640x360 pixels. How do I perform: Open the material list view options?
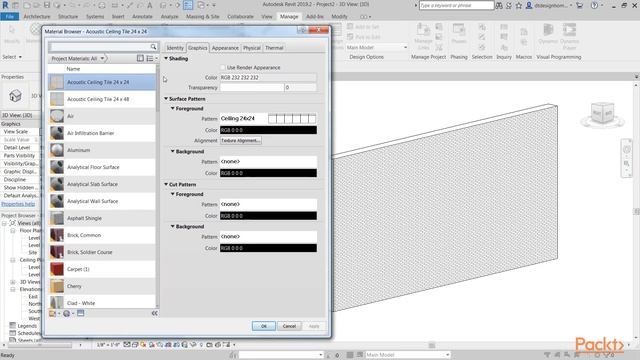pos(151,58)
